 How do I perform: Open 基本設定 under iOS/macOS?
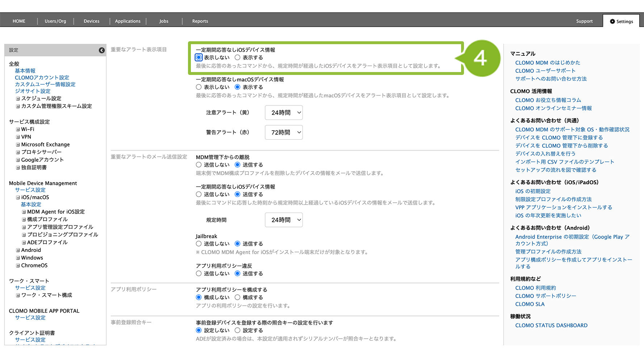(31, 204)
